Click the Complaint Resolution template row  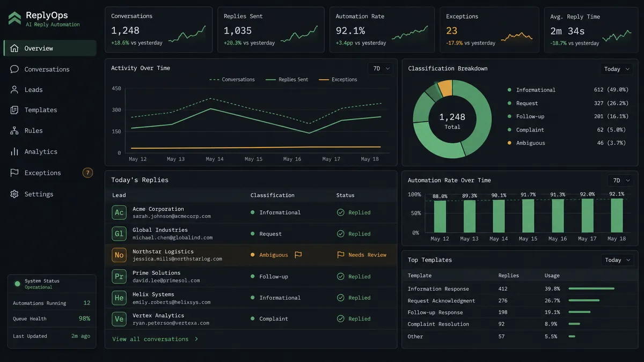[x=520, y=324]
